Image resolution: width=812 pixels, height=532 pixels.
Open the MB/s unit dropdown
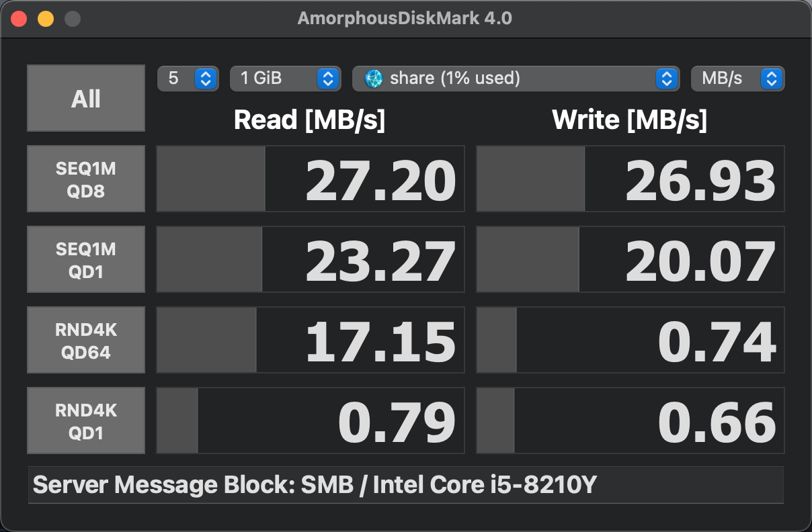tap(737, 79)
